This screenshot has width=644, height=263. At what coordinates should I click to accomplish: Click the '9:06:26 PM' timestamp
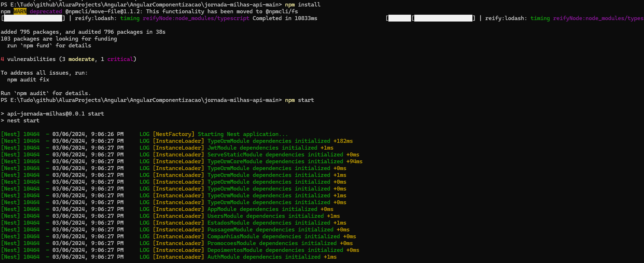pyautogui.click(x=107, y=134)
